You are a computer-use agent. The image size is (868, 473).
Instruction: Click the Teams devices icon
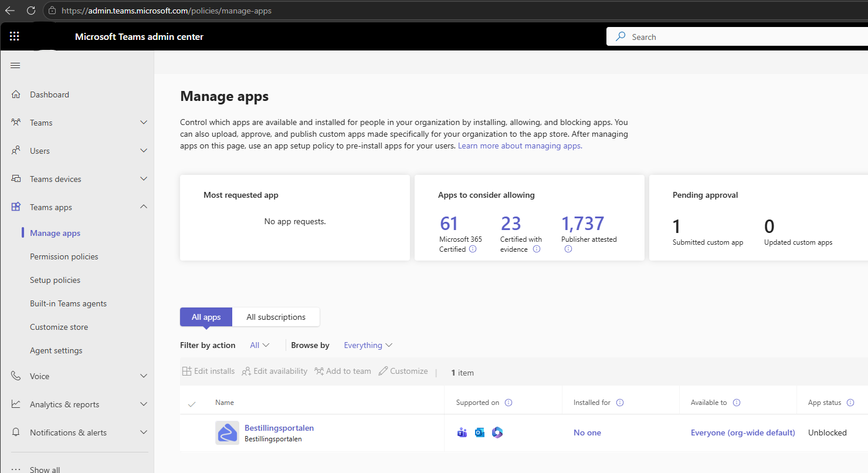tap(16, 179)
